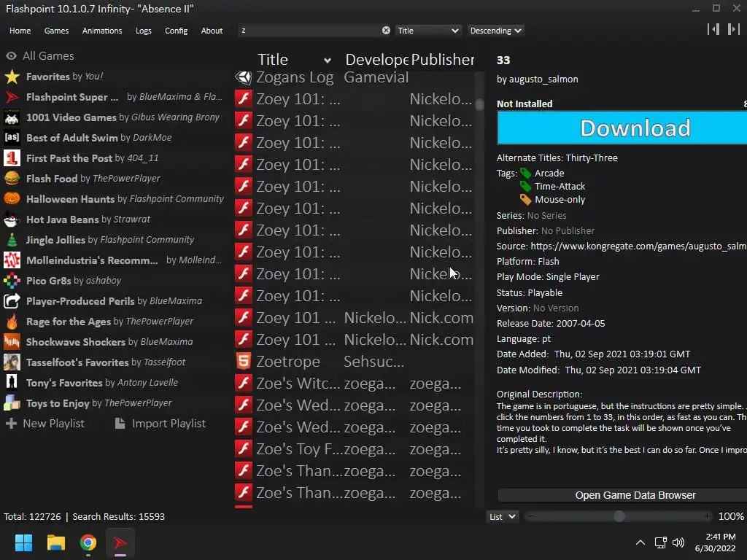Open Tasselfoot's Favorites avatar icon

point(12,362)
